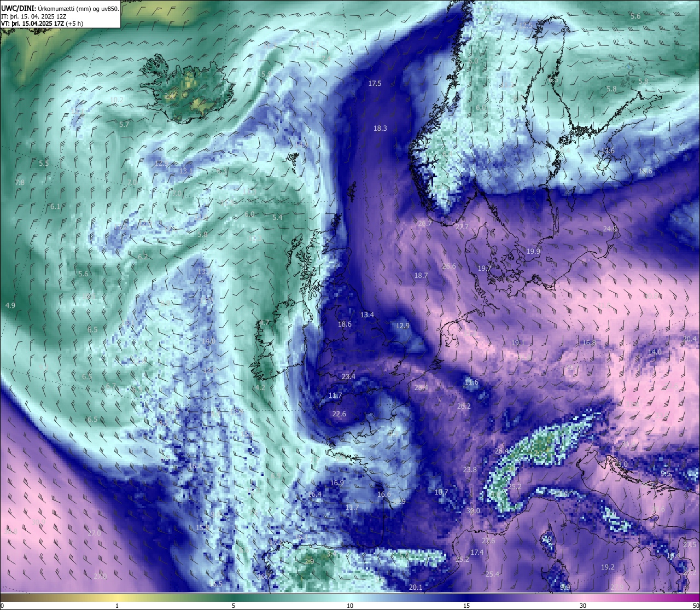Click the 26.2 value on the map

464,406
